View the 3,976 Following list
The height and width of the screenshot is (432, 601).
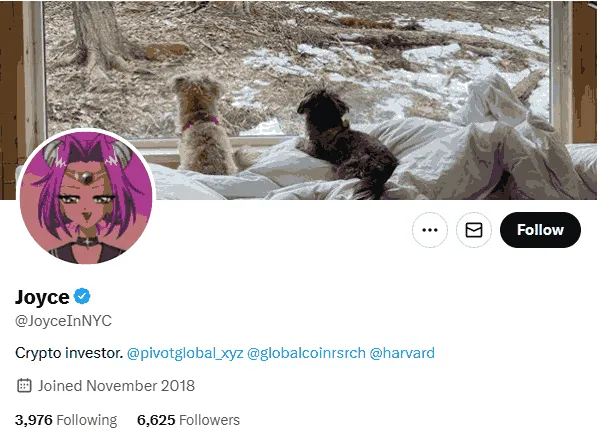pyautogui.click(x=66, y=420)
